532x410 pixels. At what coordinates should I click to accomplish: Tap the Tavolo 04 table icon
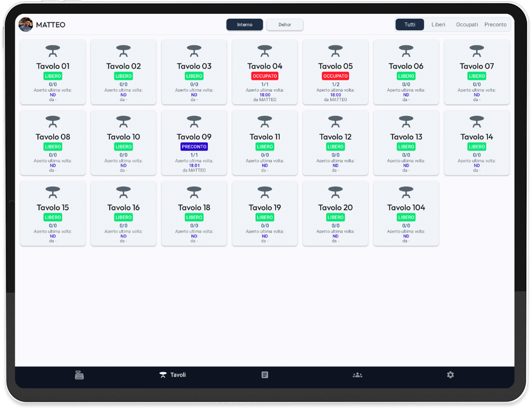pos(264,51)
